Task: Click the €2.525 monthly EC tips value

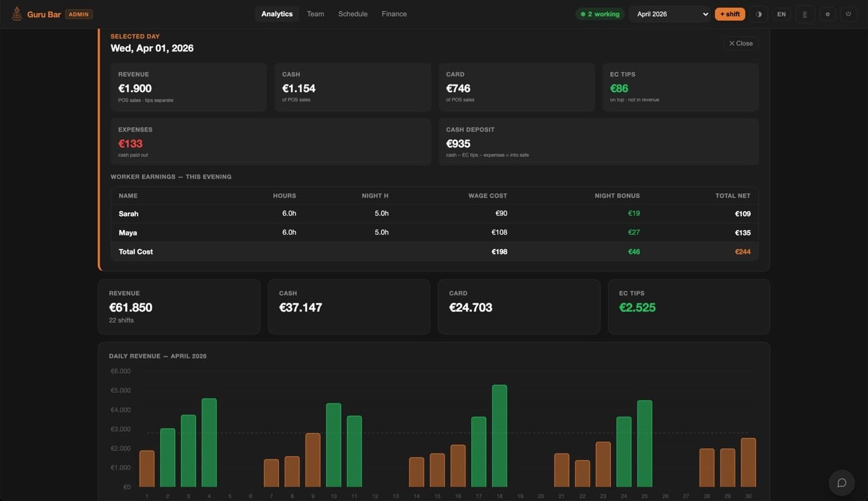Action: pos(637,308)
